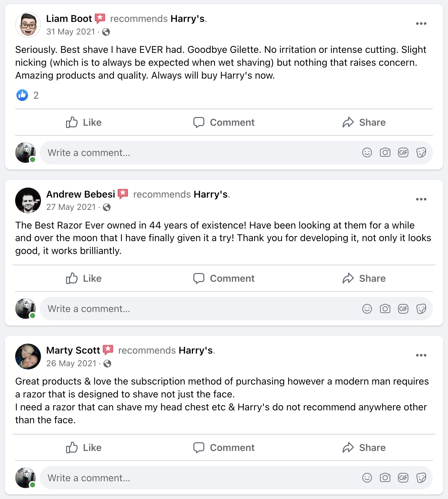Open options menu on Andrew Bebesi's review
The height and width of the screenshot is (499, 448).
click(421, 199)
